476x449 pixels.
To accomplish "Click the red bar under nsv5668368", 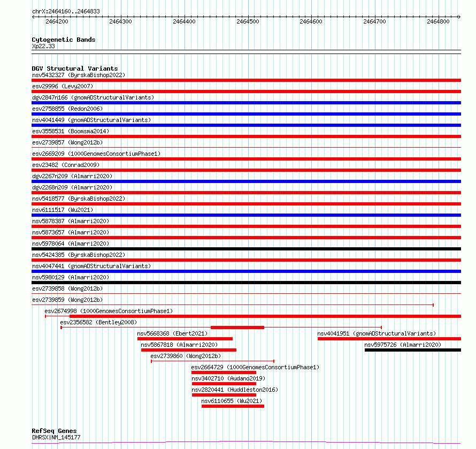I will tap(185, 339).
